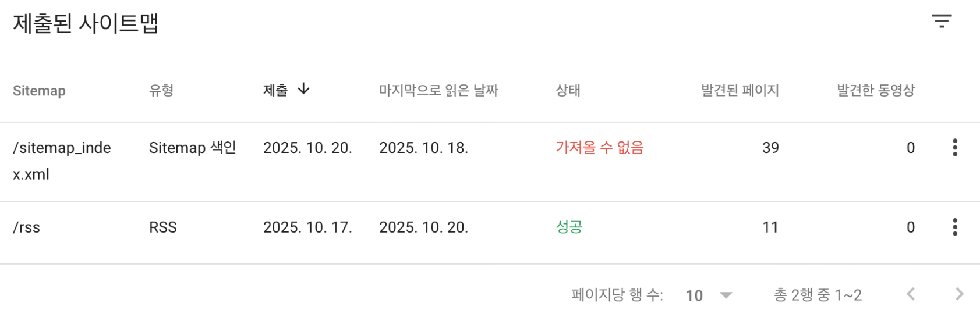Click the red 가져올 수 없음 status
980x317 pixels.
pyautogui.click(x=599, y=148)
